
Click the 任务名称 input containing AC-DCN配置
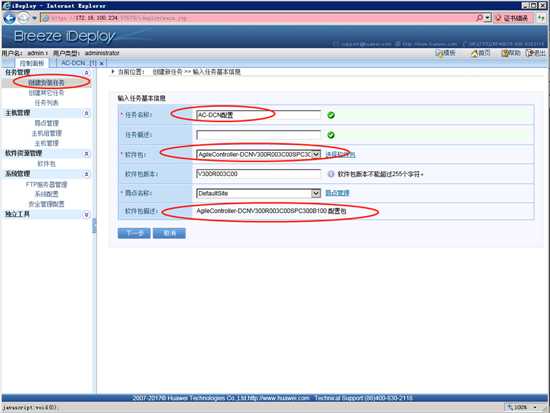(259, 115)
